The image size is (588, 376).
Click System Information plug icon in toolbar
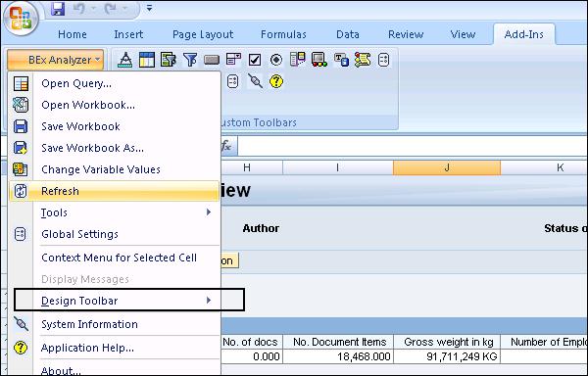[x=255, y=81]
